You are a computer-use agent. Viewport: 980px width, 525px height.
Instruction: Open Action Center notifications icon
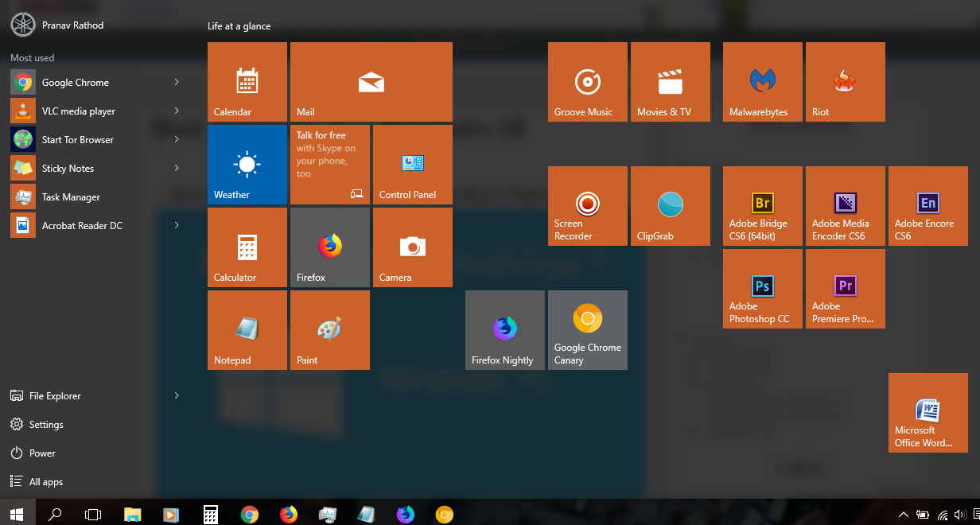pos(976,515)
